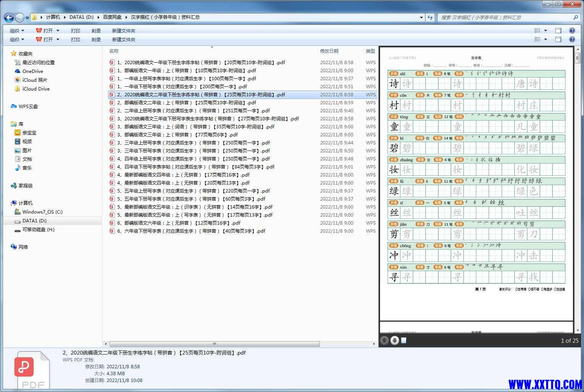Select file 6、部编版语文六年级：上【12页每页16字】

coord(179,223)
